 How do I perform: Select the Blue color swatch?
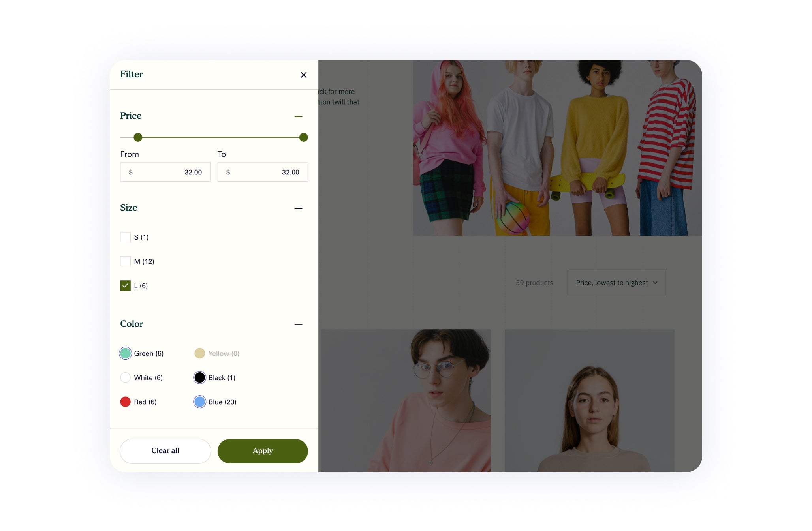pos(200,402)
